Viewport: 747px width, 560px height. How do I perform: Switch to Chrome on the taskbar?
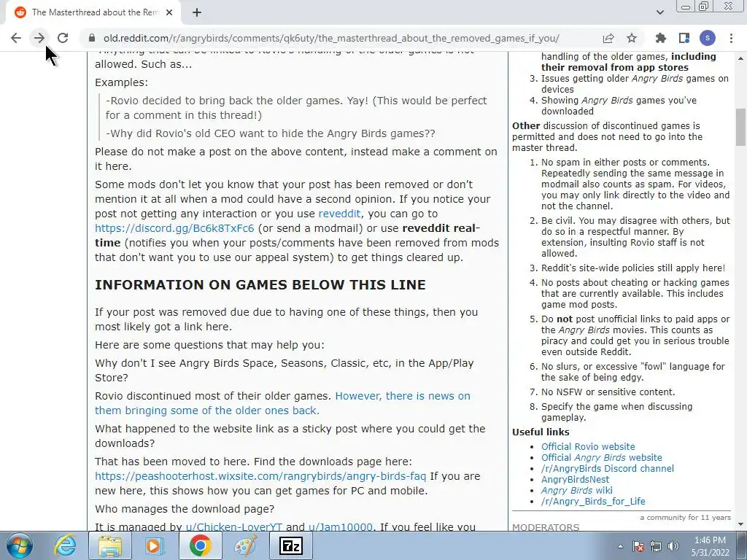(x=200, y=545)
